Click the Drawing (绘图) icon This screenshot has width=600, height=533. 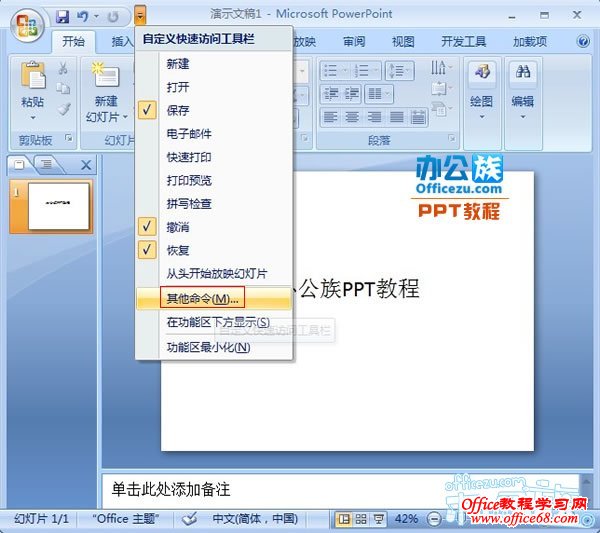click(481, 73)
